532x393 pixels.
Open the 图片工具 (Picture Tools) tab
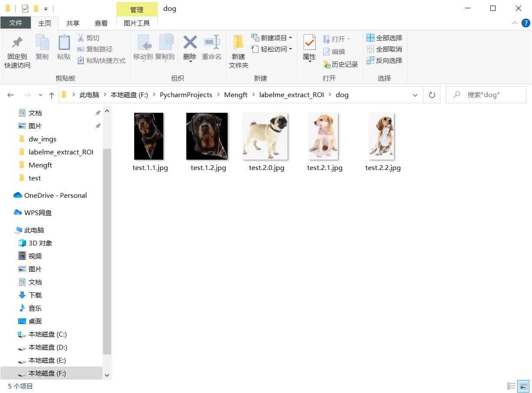pyautogui.click(x=137, y=23)
